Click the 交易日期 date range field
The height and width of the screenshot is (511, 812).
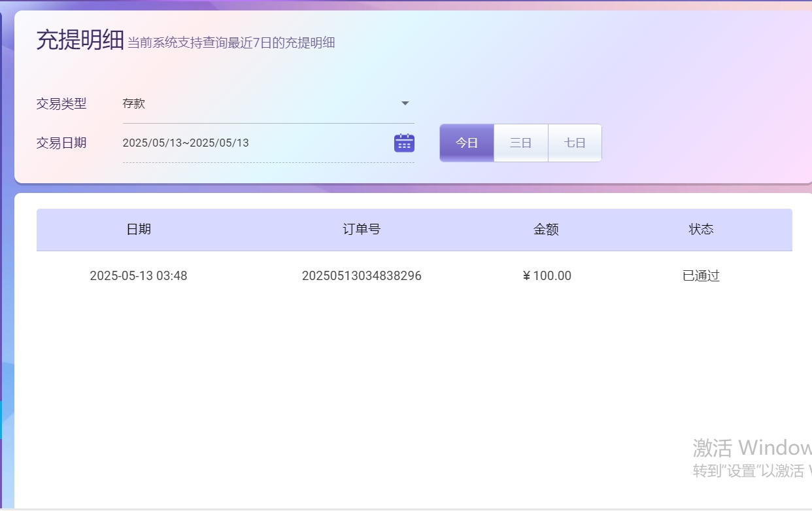pos(255,143)
